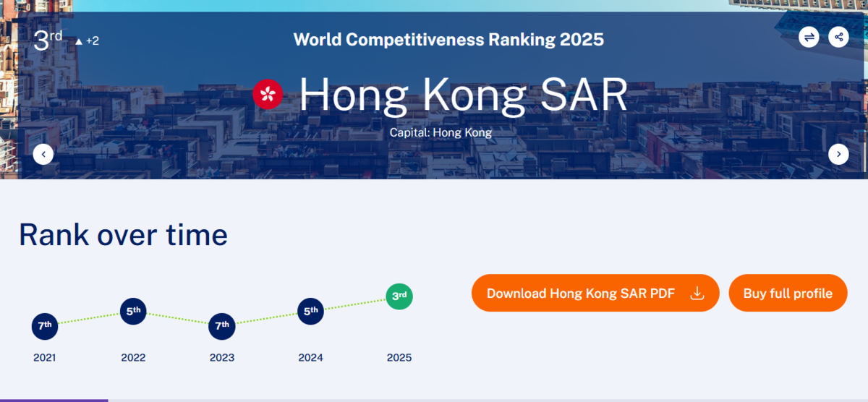Select the green 3rd marker for 2025
Image resolution: width=868 pixels, height=402 pixels.
point(399,296)
